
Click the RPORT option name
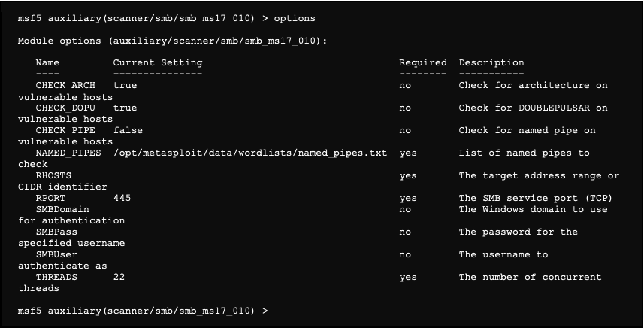50,199
